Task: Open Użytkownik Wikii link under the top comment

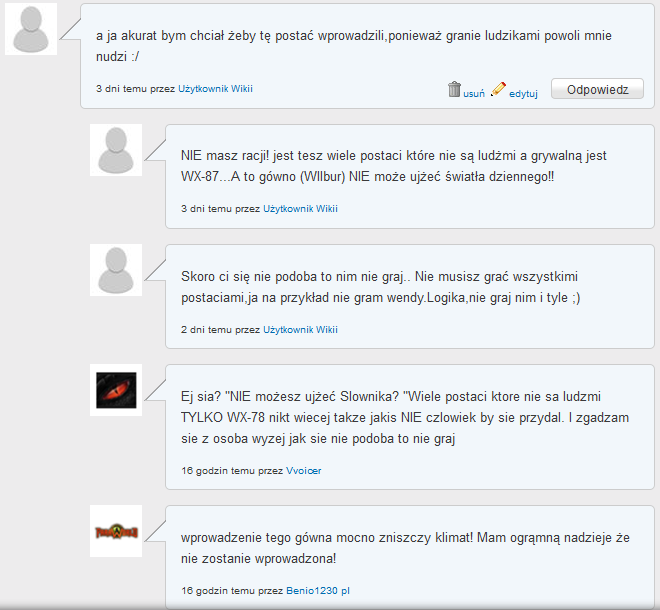Action: pyautogui.click(x=215, y=89)
